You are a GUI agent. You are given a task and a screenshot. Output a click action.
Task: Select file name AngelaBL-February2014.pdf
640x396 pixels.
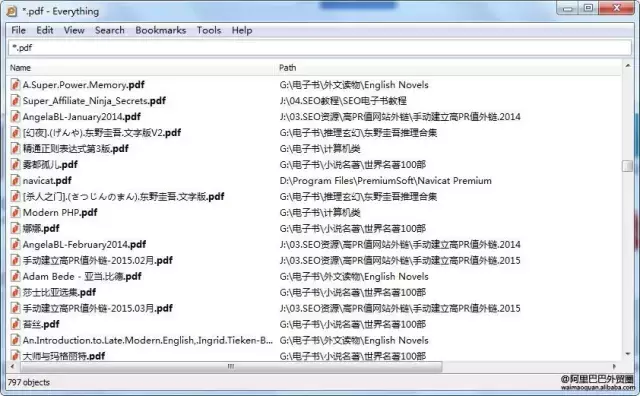click(84, 244)
